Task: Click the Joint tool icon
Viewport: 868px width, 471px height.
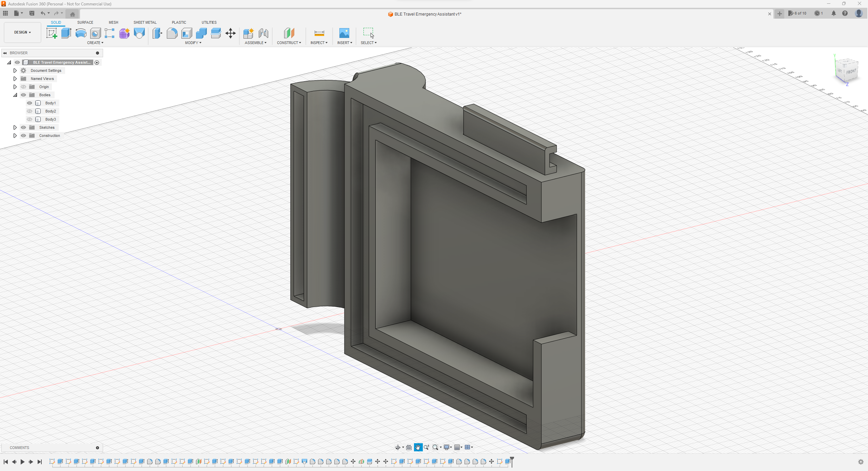Action: pos(263,33)
